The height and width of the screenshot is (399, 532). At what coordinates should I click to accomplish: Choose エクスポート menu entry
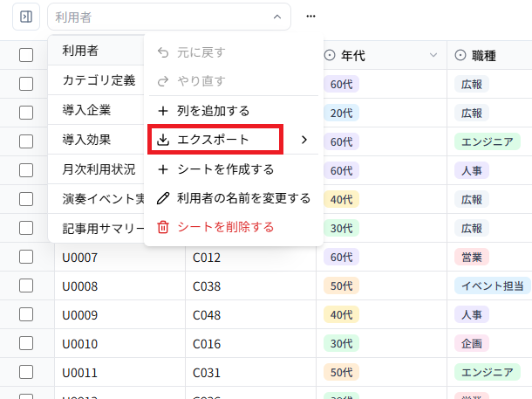[234, 140]
